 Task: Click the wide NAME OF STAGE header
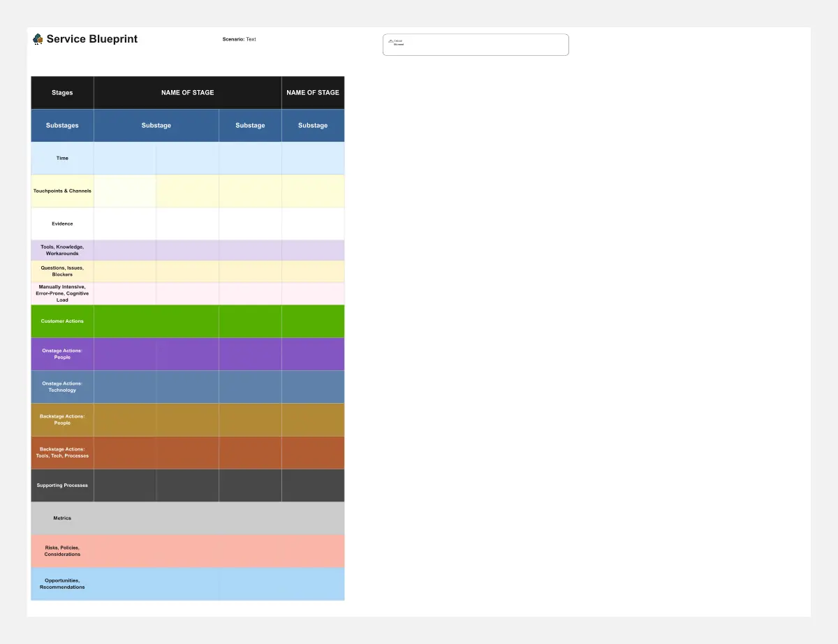(x=187, y=92)
